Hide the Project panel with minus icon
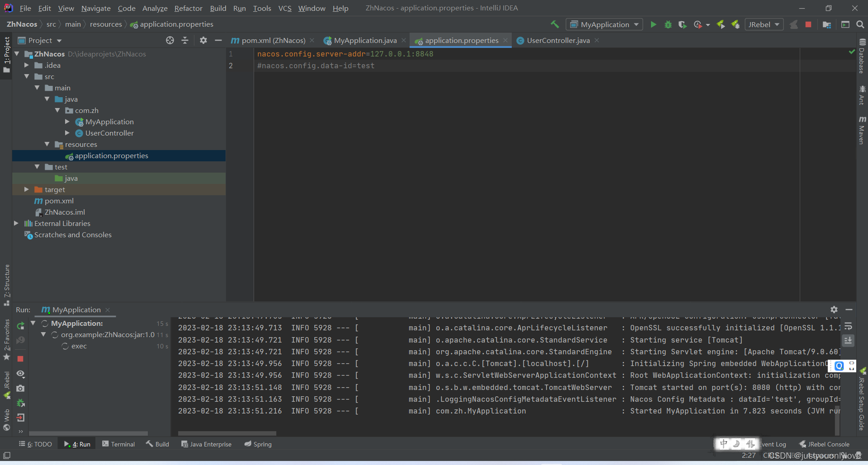The width and height of the screenshot is (868, 465). [x=218, y=40]
